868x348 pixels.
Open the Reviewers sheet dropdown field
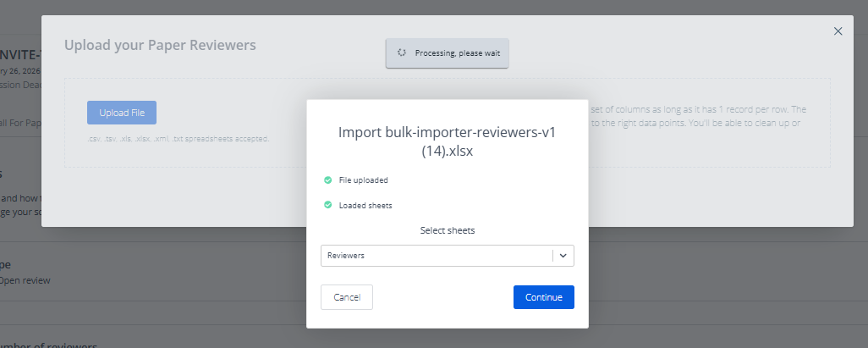pos(436,256)
